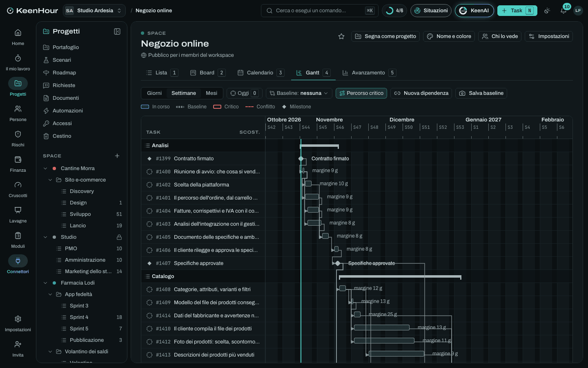Open Cruscotti dashboards section
The width and height of the screenshot is (588, 368).
18,189
